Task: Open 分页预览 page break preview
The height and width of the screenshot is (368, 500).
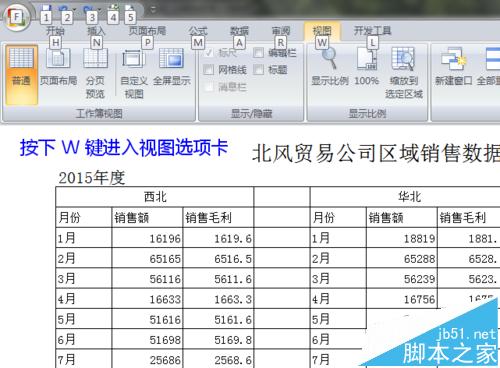Action: coord(95,73)
